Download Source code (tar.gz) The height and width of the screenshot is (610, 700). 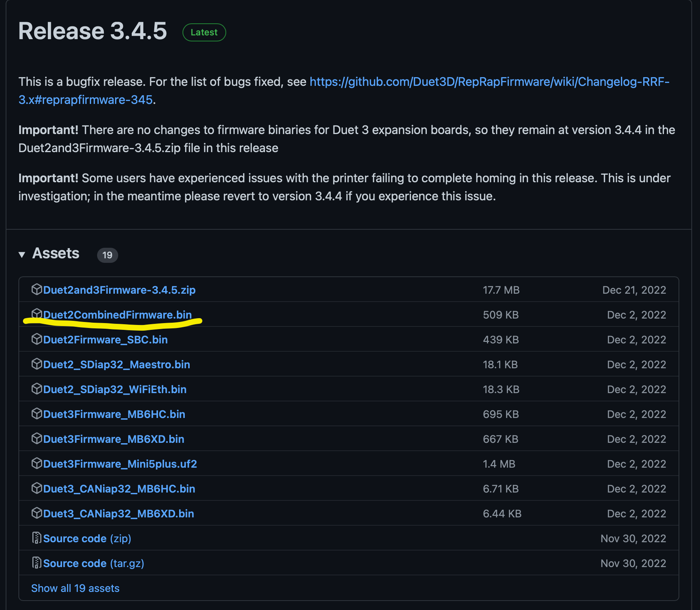[94, 563]
